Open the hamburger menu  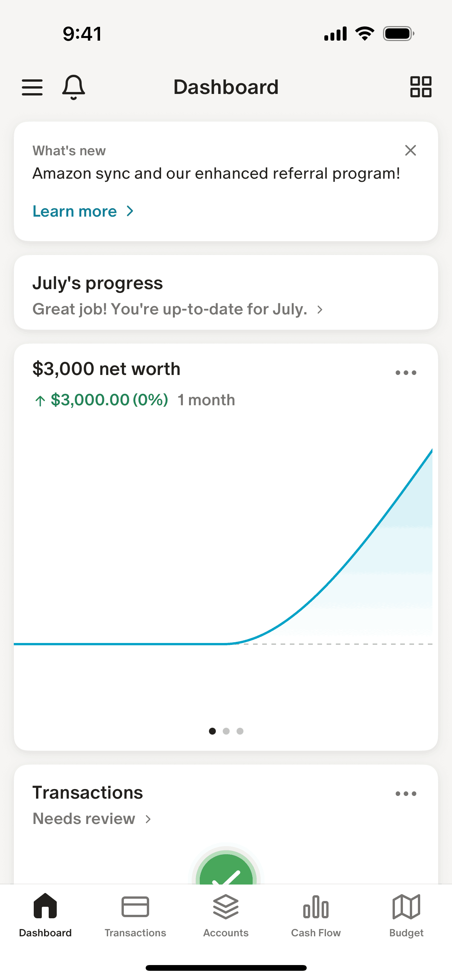pos(32,87)
